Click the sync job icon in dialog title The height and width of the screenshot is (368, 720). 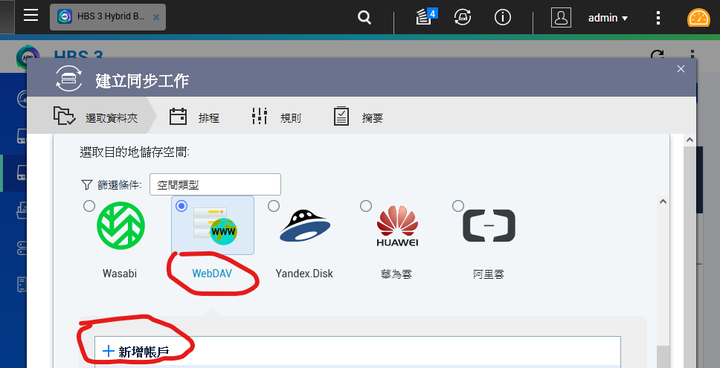click(x=69, y=79)
